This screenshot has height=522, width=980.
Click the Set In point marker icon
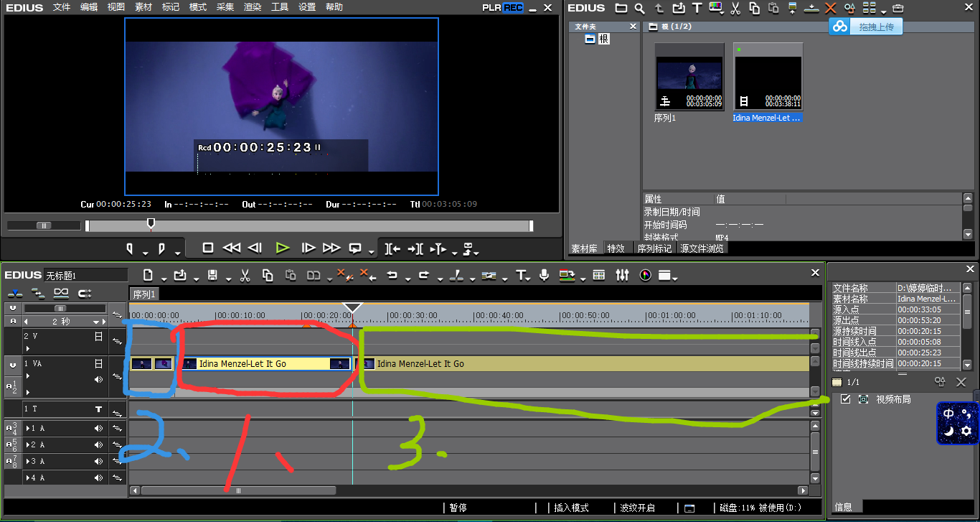(x=130, y=248)
